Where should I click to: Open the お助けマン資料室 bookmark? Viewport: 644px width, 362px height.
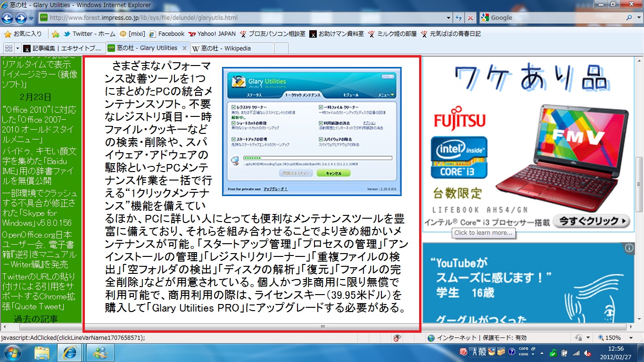337,34
